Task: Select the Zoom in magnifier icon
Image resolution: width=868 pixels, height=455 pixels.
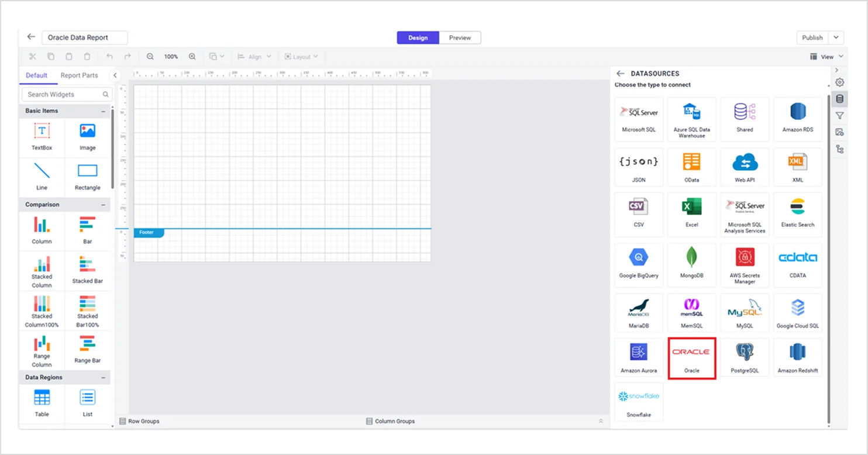Action: (x=192, y=56)
